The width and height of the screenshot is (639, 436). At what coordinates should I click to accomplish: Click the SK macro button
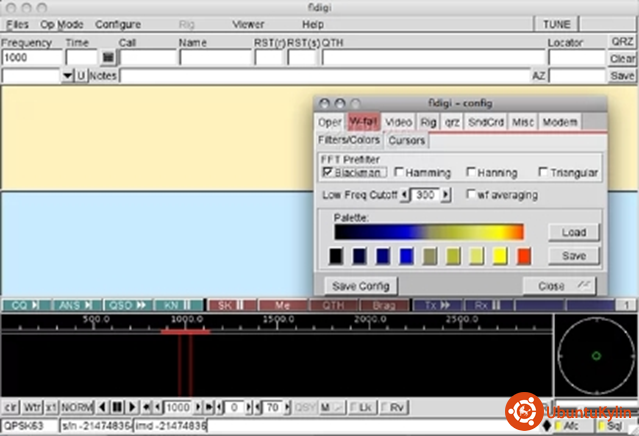coord(230,304)
